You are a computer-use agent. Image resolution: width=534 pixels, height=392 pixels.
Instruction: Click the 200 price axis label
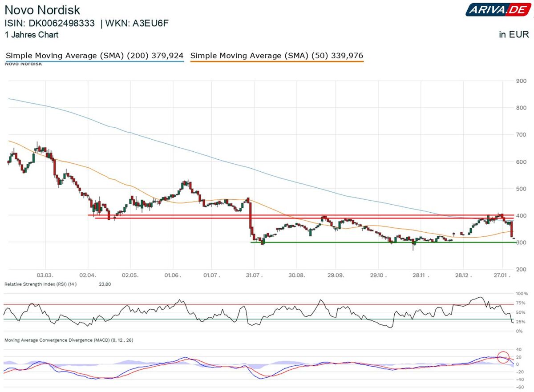click(x=521, y=269)
